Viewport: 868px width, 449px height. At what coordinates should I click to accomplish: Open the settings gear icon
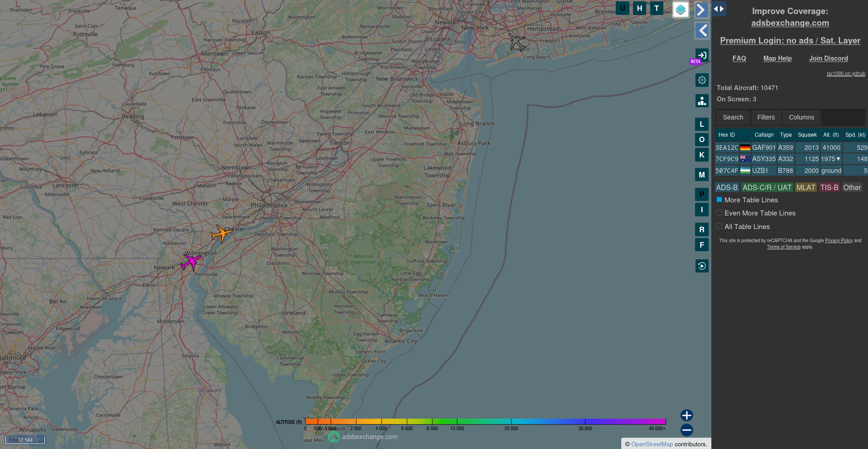[702, 80]
